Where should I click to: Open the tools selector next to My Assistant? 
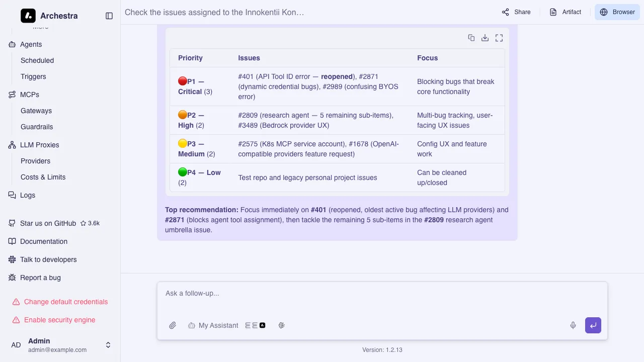[255, 325]
